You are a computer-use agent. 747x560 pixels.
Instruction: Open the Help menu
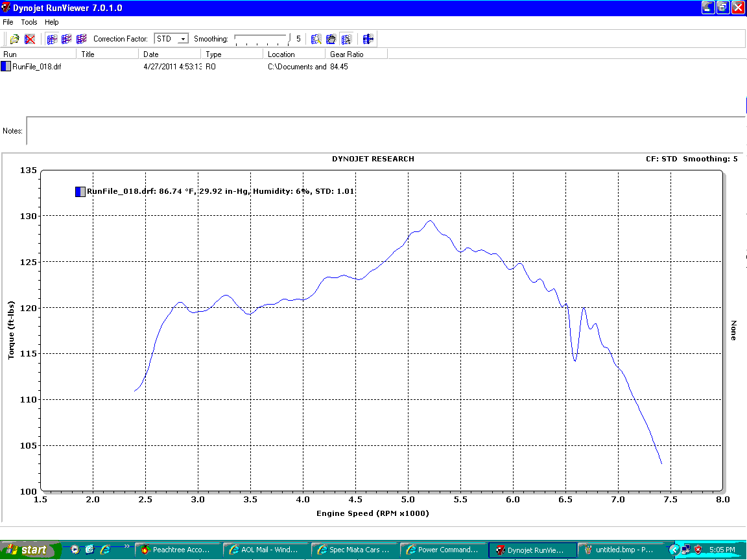[51, 22]
